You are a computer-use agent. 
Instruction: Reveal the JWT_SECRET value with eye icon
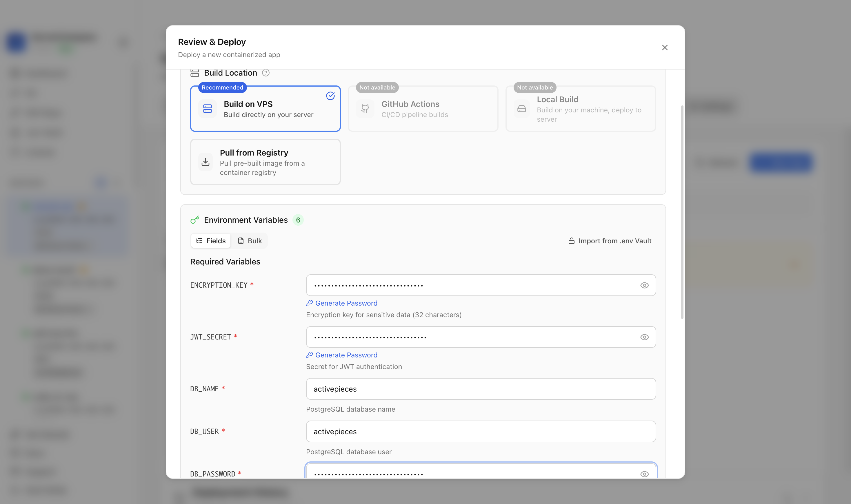644,337
